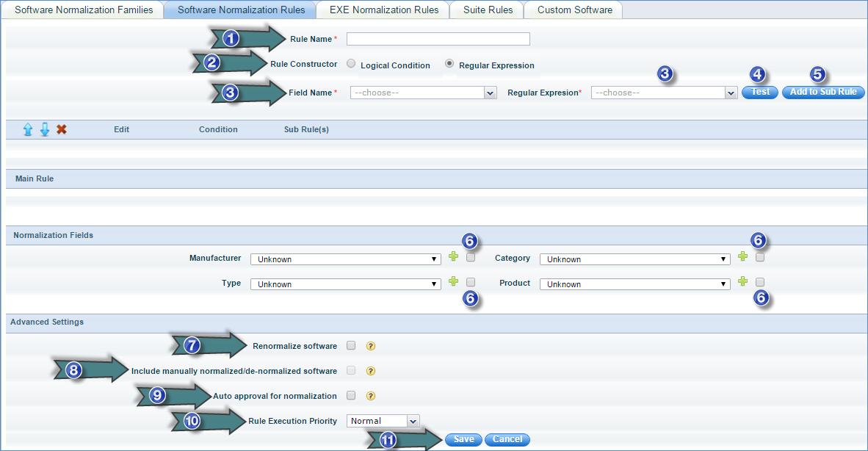Open the Rule Execution Priority dropdown
Image resolution: width=868 pixels, height=451 pixels.
click(x=383, y=421)
